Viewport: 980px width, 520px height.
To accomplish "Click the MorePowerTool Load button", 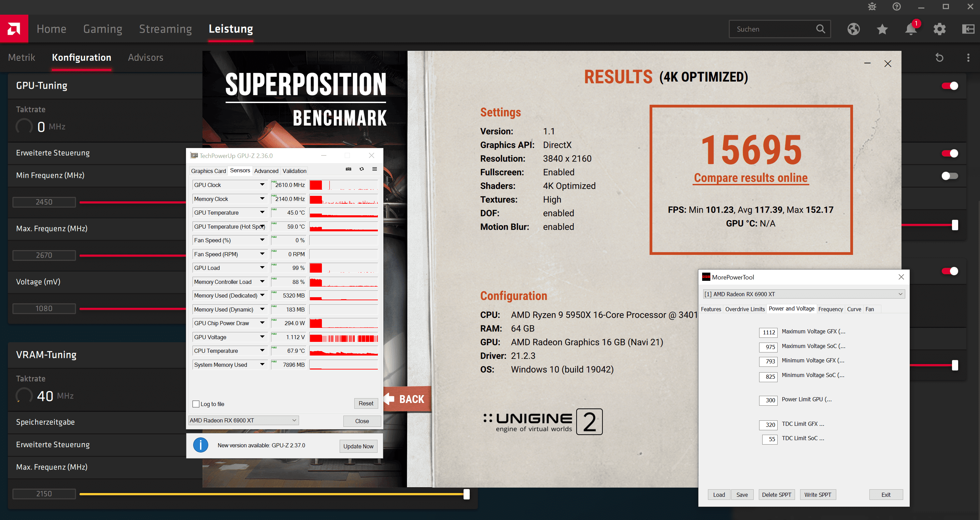I will click(x=719, y=494).
